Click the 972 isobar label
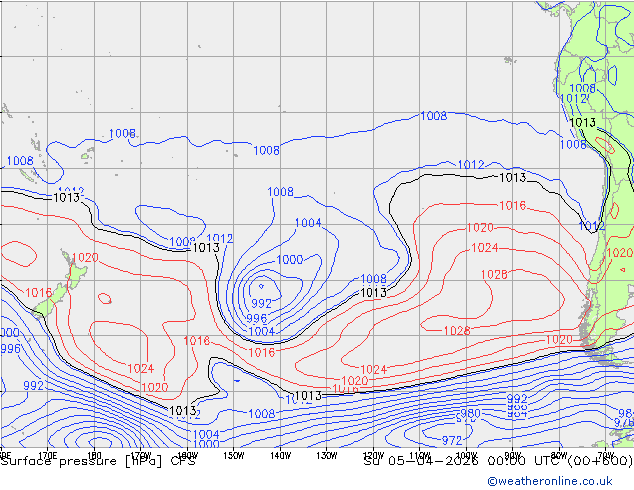The width and height of the screenshot is (634, 490). tap(452, 440)
